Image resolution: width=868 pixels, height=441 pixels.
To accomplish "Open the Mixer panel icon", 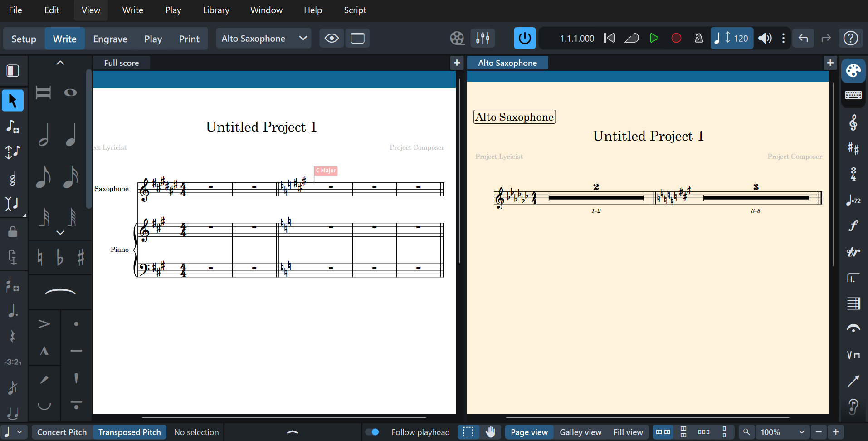I will 483,38.
